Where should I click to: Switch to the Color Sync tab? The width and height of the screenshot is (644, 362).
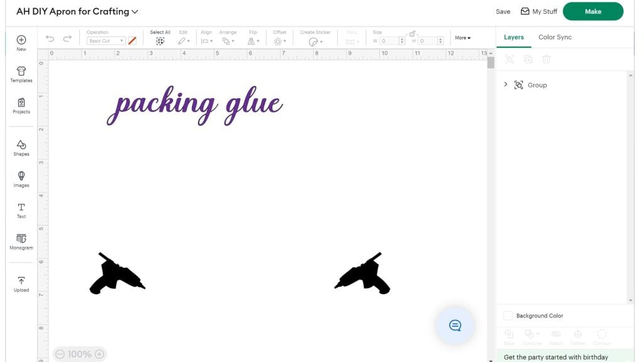click(555, 37)
